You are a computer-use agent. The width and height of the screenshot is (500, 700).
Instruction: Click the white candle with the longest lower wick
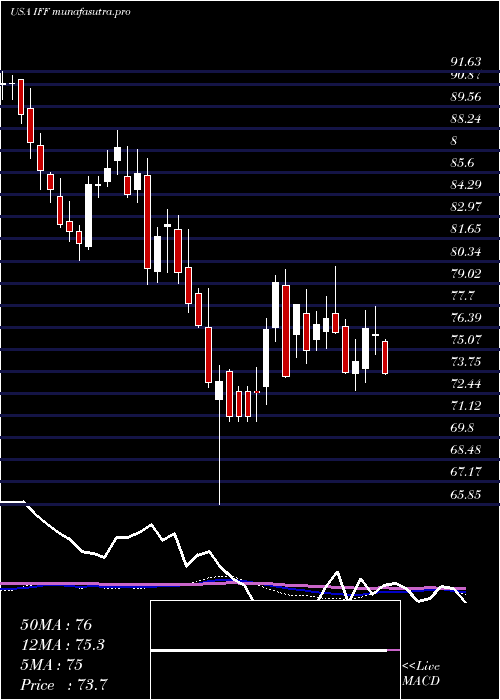click(219, 390)
